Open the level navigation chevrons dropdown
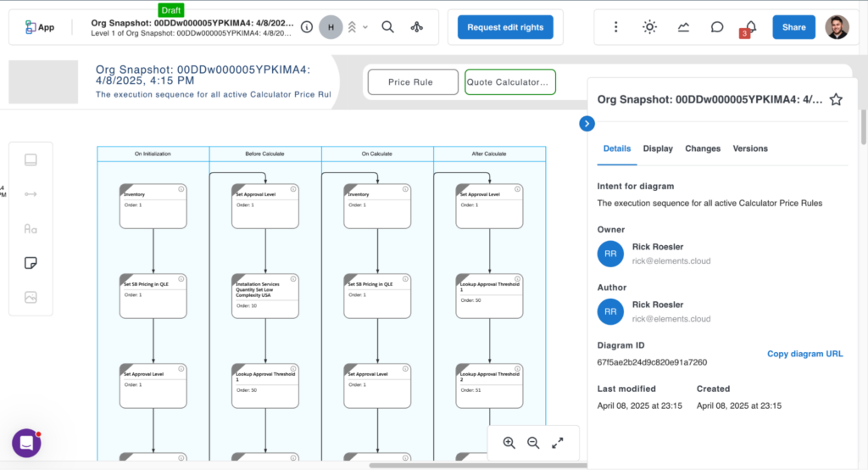 pyautogui.click(x=356, y=27)
